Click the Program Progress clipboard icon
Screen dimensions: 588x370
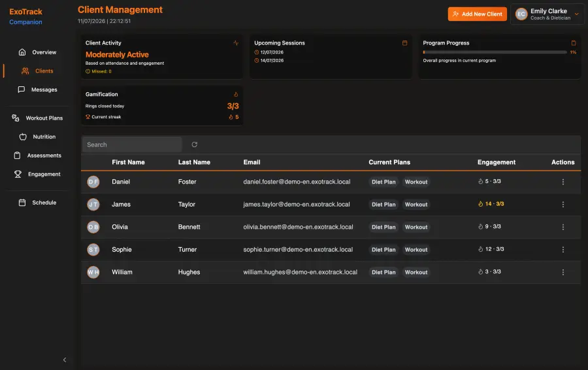tap(574, 42)
